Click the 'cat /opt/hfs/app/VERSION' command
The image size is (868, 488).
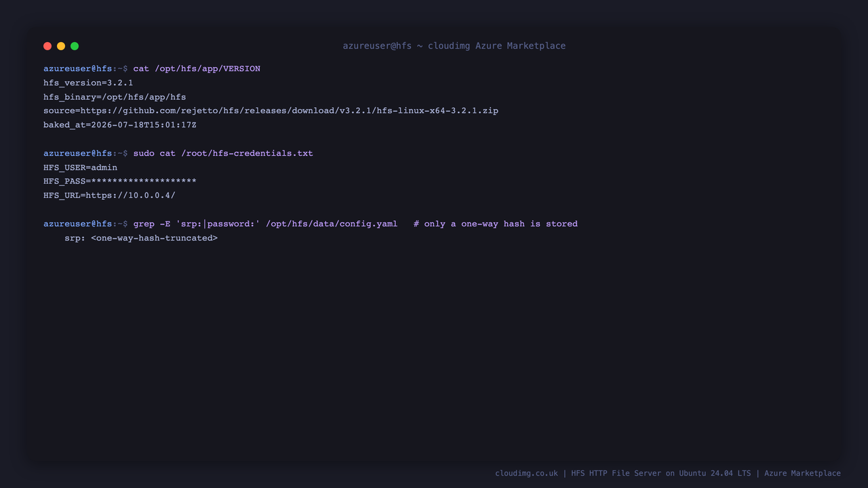tap(197, 68)
